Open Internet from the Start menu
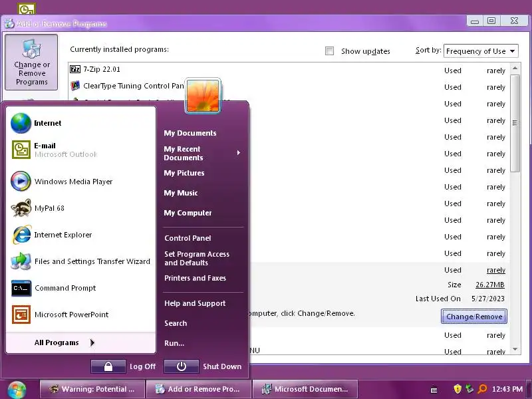The height and width of the screenshot is (399, 532). (80, 123)
